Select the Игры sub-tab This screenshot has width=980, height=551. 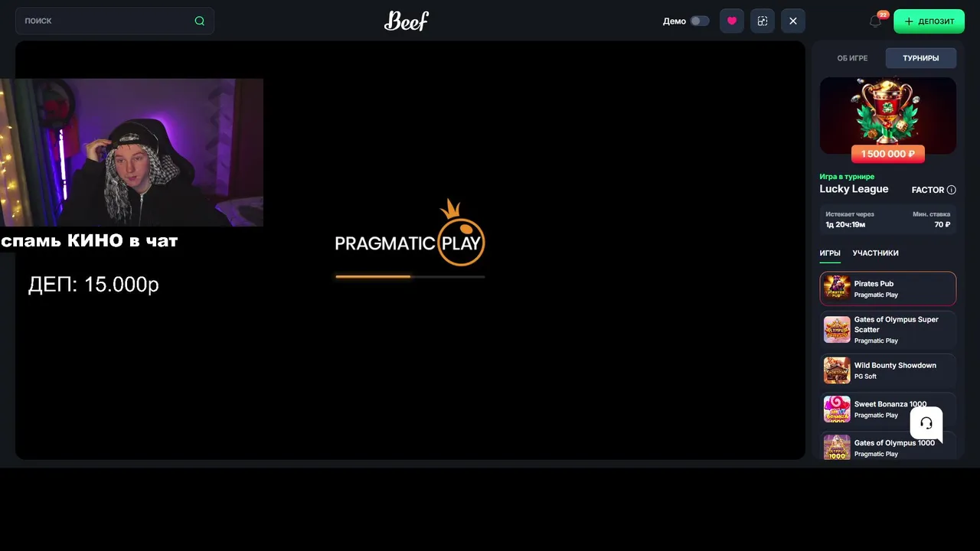coord(830,253)
